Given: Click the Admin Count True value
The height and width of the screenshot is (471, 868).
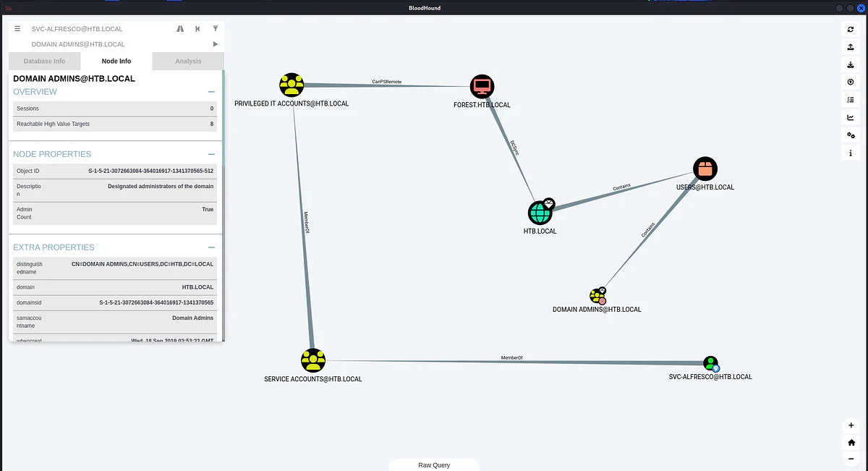Looking at the screenshot, I should click(x=208, y=209).
